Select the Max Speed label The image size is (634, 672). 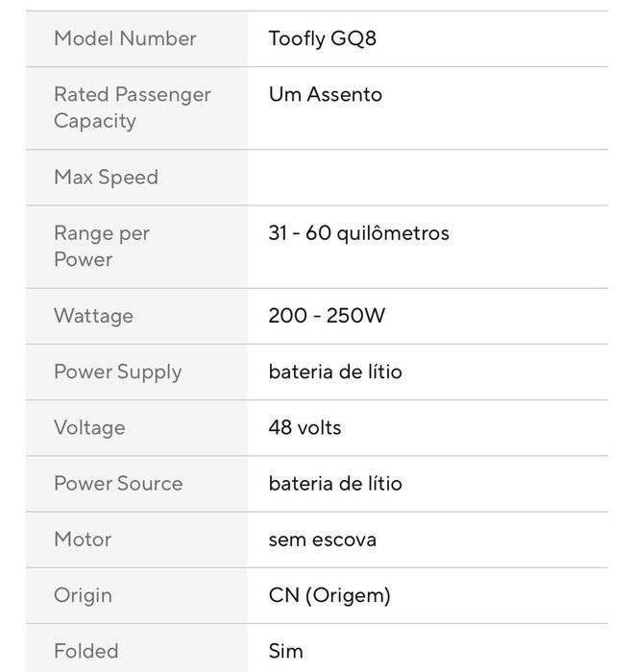coord(106,178)
